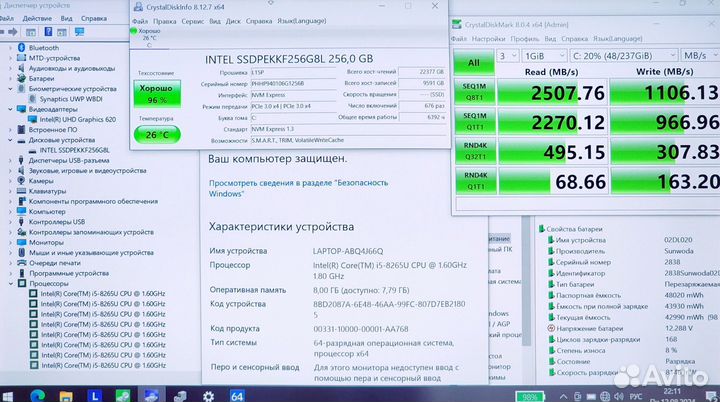Click the Хорошо 96 % health status button
The image size is (720, 402).
pos(157,94)
